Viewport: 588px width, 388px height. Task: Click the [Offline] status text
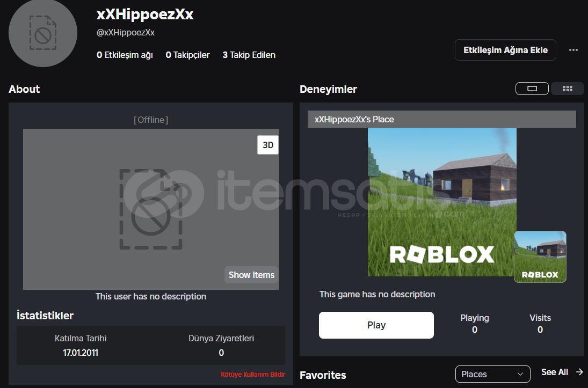[151, 120]
